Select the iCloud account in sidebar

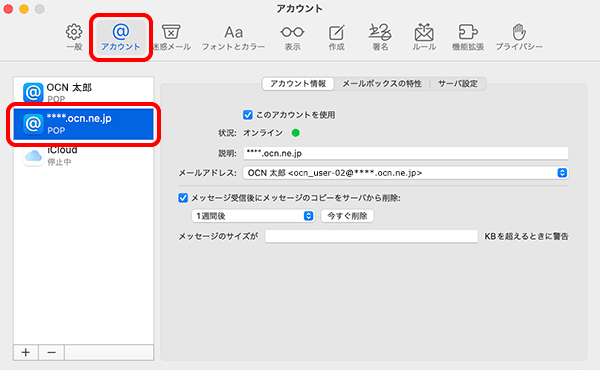point(83,155)
